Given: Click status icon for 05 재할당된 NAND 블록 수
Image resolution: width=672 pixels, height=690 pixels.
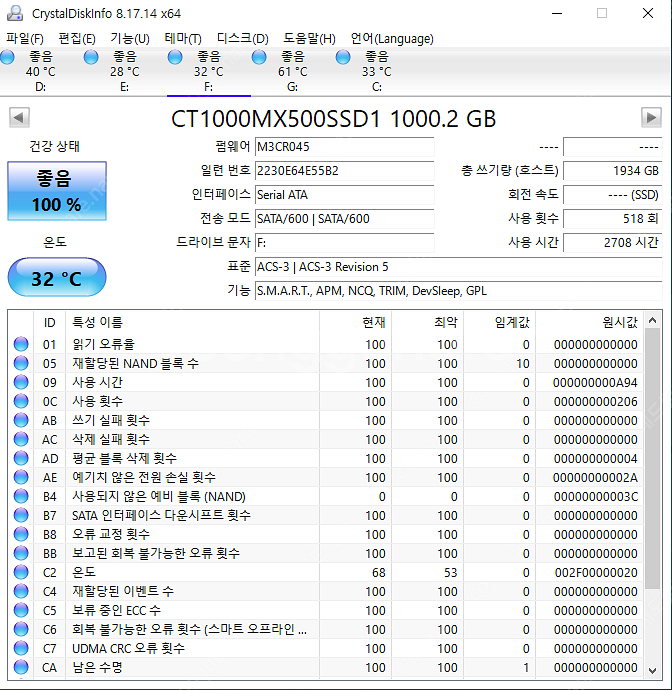Looking at the screenshot, I should 21,363.
